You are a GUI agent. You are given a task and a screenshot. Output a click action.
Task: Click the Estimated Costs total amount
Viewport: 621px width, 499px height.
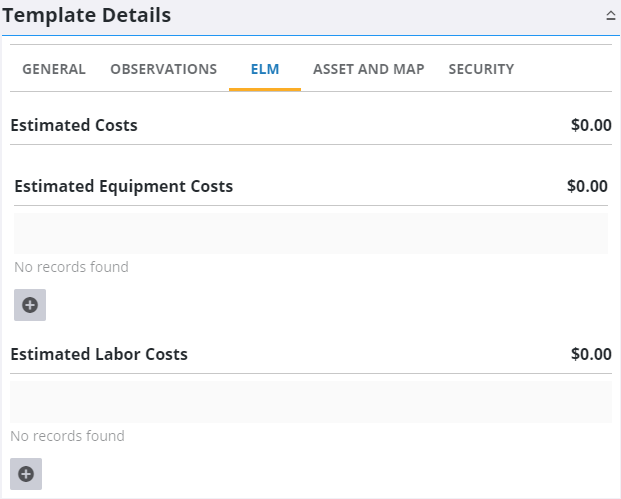(x=590, y=126)
